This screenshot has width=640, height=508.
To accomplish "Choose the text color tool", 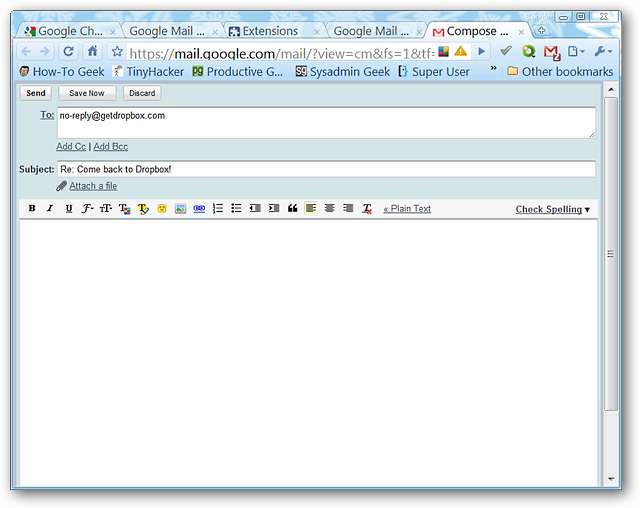I will (124, 209).
